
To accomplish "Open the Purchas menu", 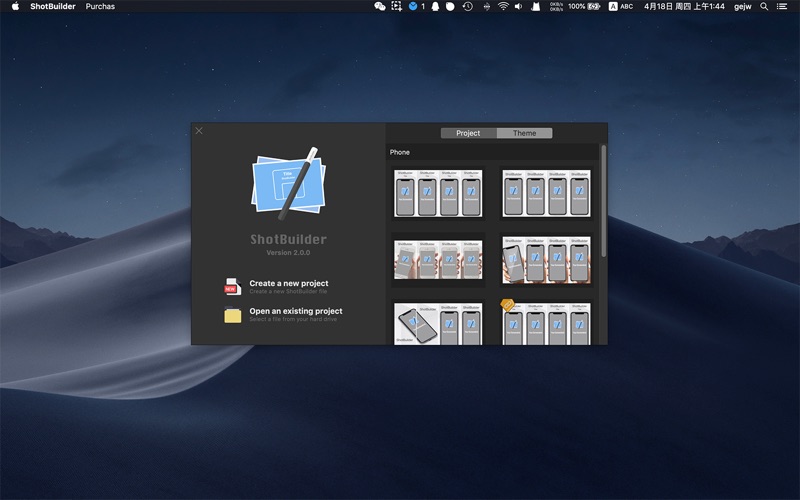I will [x=100, y=6].
